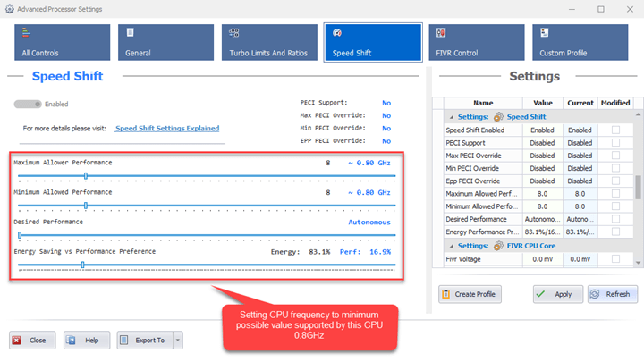Check Modified box for Desired Performance row
This screenshot has height=362, width=644.
tap(615, 219)
